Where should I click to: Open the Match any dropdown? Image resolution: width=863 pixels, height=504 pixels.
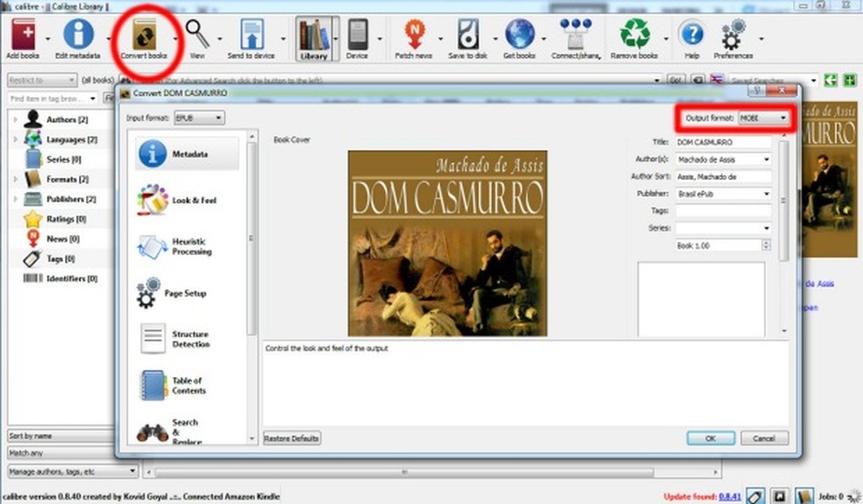[x=61, y=453]
